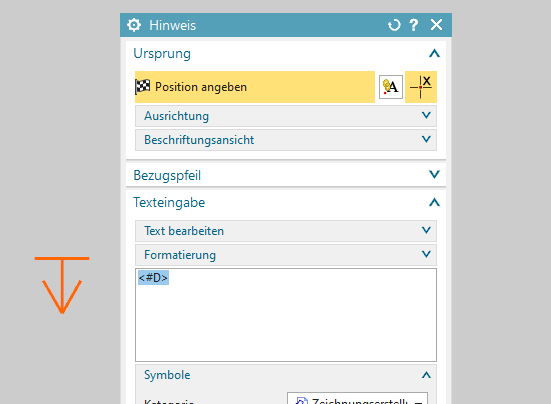Close the Hinweis dialog

pos(436,25)
